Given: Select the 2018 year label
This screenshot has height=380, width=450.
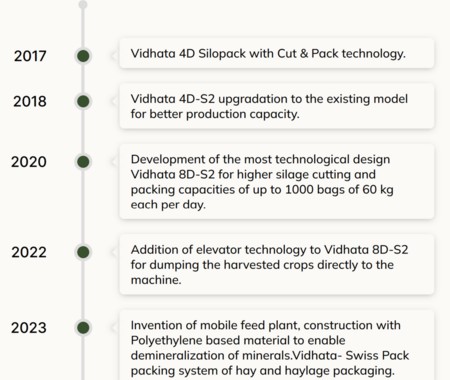Looking at the screenshot, I should [x=30, y=101].
